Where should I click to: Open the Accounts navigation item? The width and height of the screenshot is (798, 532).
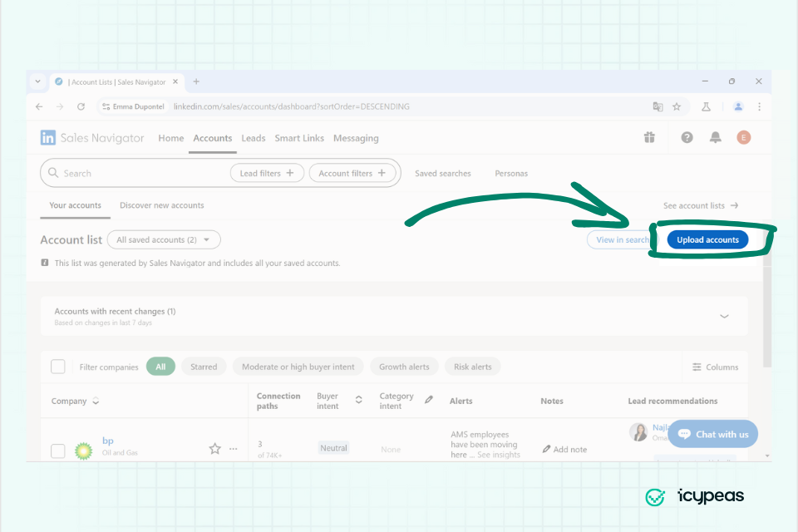pyautogui.click(x=213, y=138)
